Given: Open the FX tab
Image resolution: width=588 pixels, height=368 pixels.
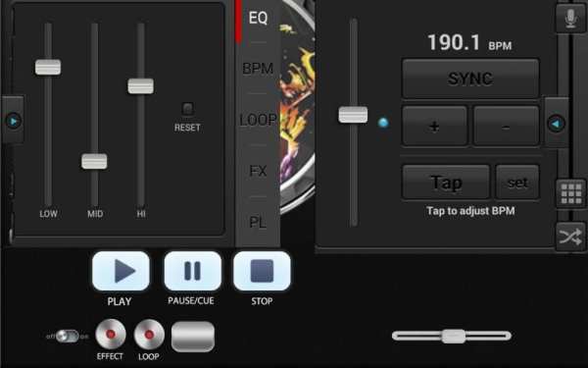Looking at the screenshot, I should 258,171.
